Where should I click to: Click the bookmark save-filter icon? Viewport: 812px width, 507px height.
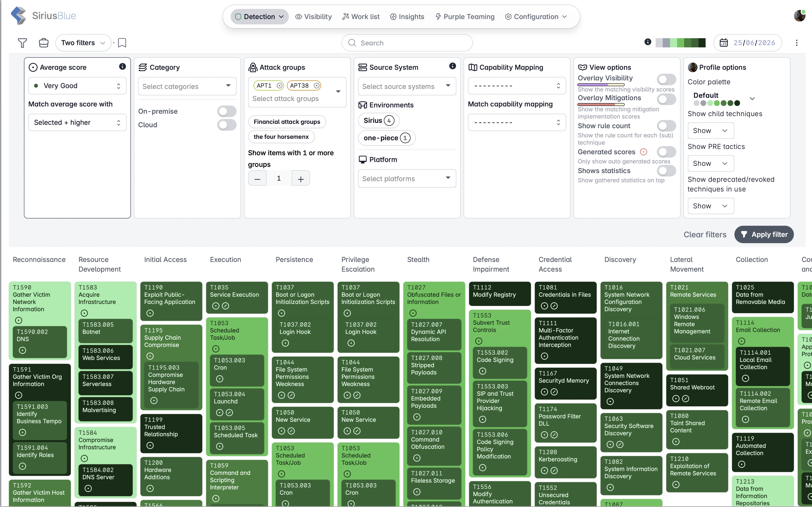[x=122, y=43]
